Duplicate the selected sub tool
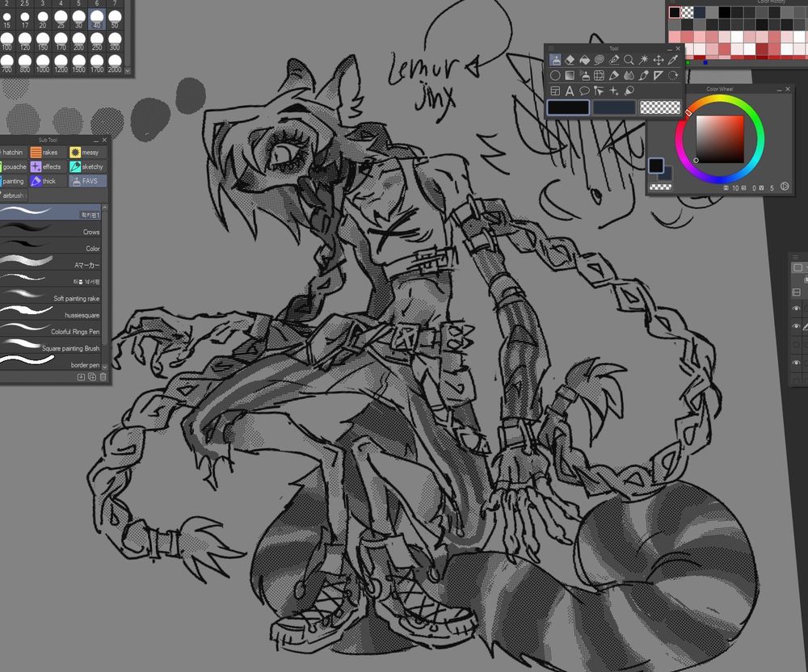The height and width of the screenshot is (672, 808). (92, 377)
